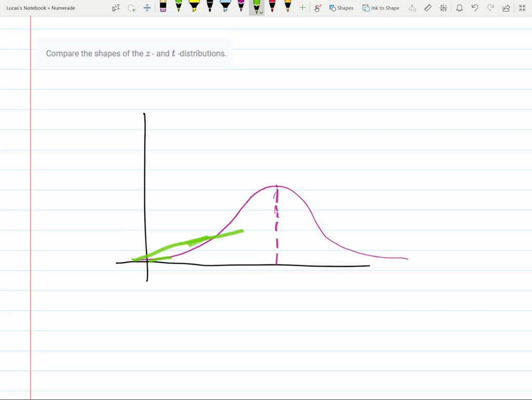Undo the last drawing stroke
This screenshot has height=400, width=532.
pyautogui.click(x=474, y=8)
